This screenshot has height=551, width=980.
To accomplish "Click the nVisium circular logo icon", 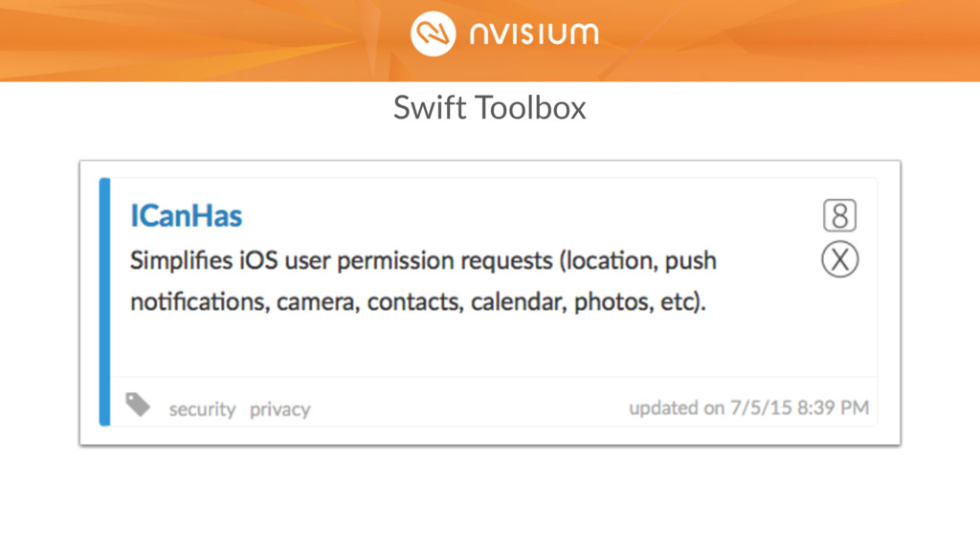I will coord(434,33).
